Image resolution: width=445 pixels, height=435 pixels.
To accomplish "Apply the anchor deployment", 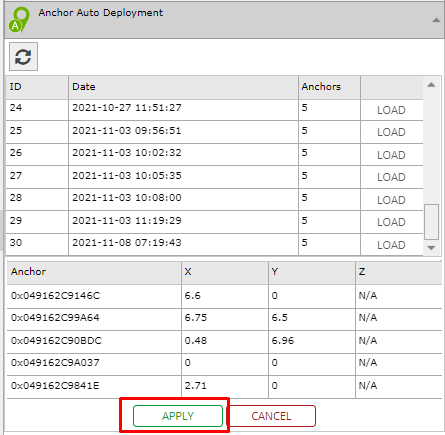I will point(178,416).
